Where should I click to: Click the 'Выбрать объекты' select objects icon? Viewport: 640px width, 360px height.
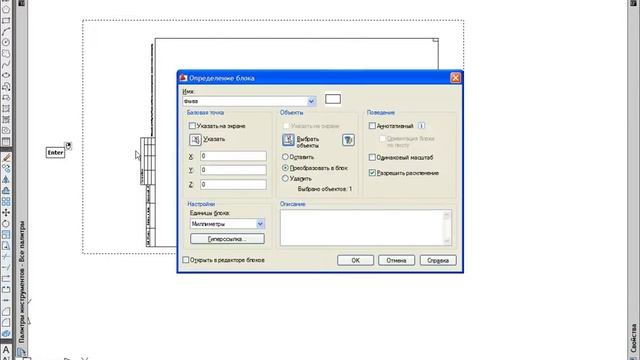288,140
